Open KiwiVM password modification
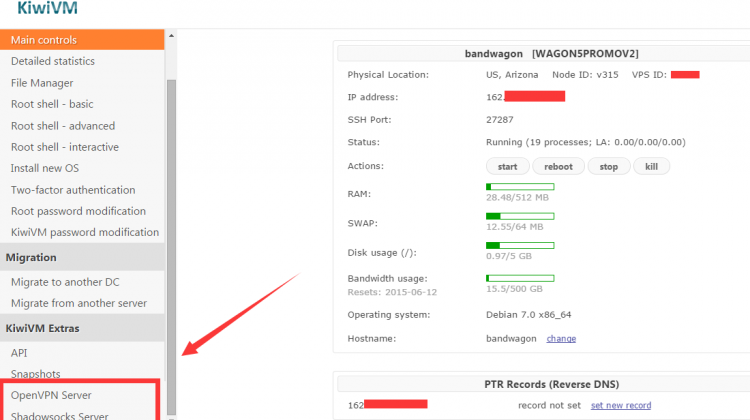 85,232
